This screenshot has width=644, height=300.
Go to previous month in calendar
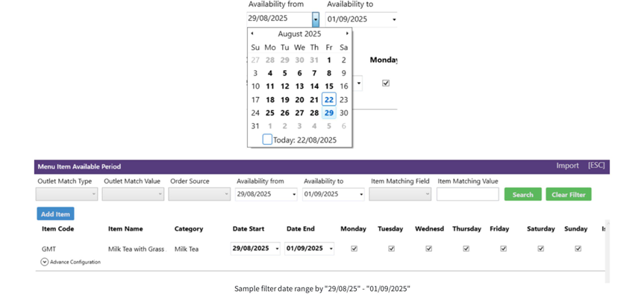coord(252,34)
